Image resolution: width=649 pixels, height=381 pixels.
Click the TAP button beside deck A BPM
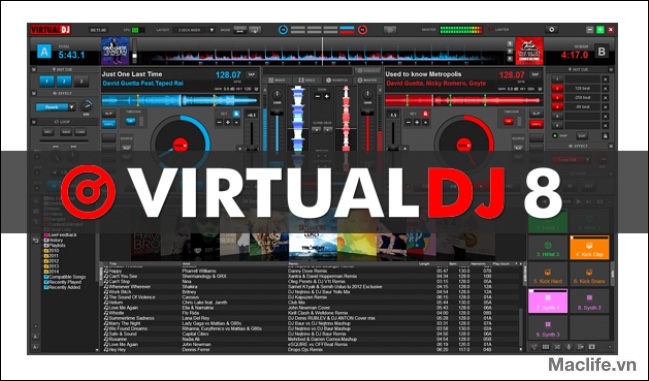pos(251,74)
